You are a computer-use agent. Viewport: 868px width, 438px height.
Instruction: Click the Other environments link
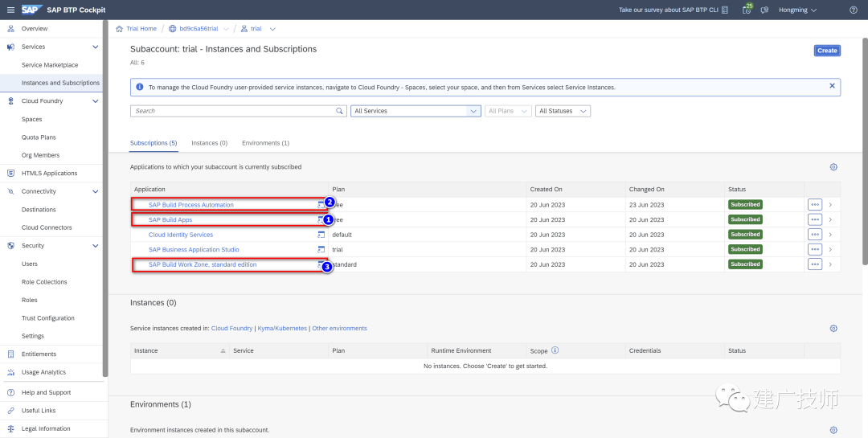pyautogui.click(x=339, y=329)
